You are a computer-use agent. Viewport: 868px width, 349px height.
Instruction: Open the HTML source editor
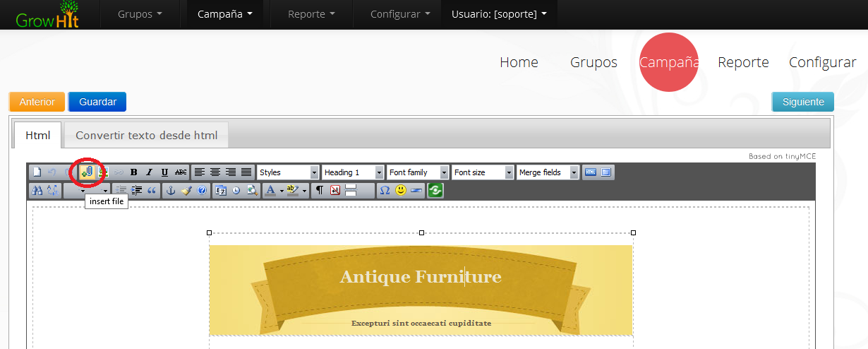coord(591,172)
